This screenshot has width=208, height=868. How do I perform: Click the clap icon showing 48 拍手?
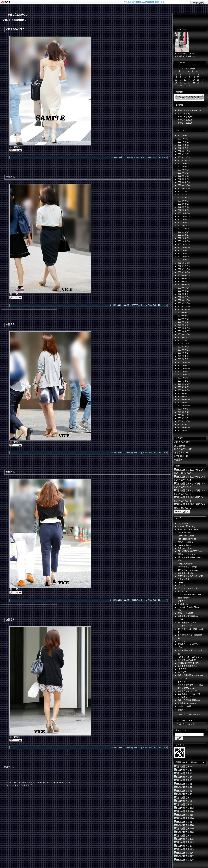[x=16, y=297]
